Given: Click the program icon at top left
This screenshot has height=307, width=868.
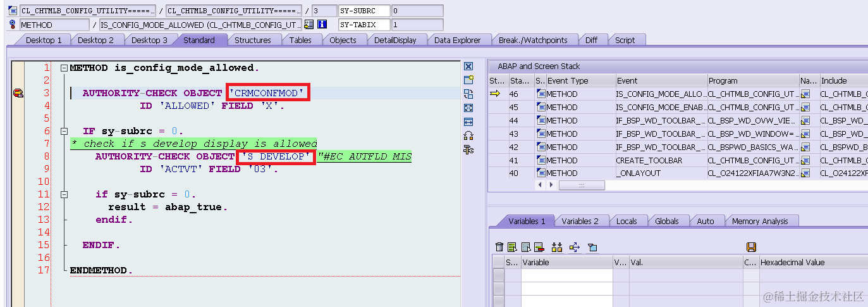Looking at the screenshot, I should pyautogui.click(x=12, y=11).
